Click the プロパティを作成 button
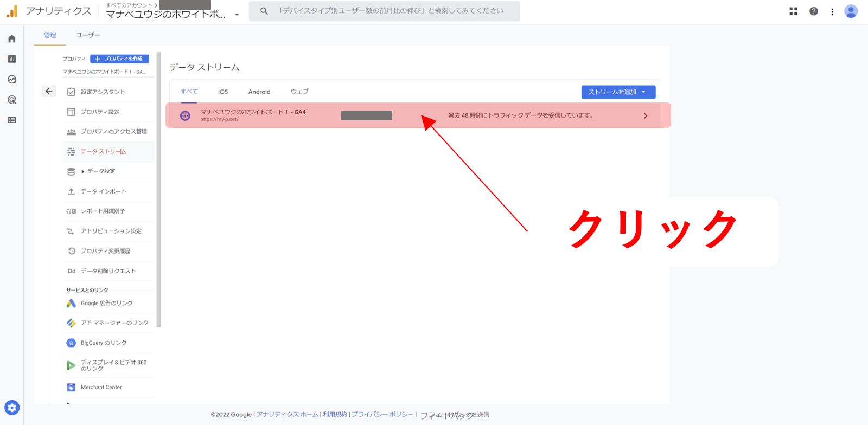This screenshot has height=425, width=868. 119,59
